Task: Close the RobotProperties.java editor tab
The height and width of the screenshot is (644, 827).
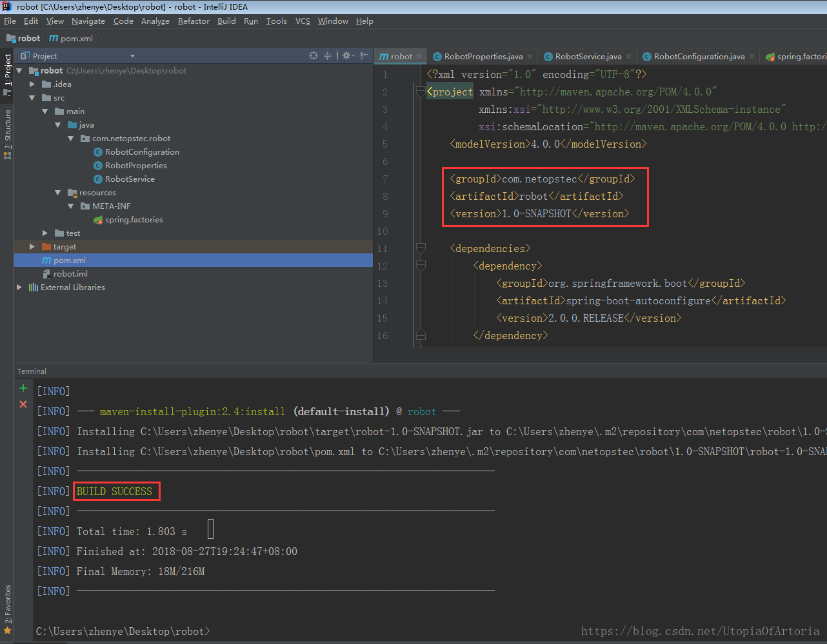Action: point(530,57)
